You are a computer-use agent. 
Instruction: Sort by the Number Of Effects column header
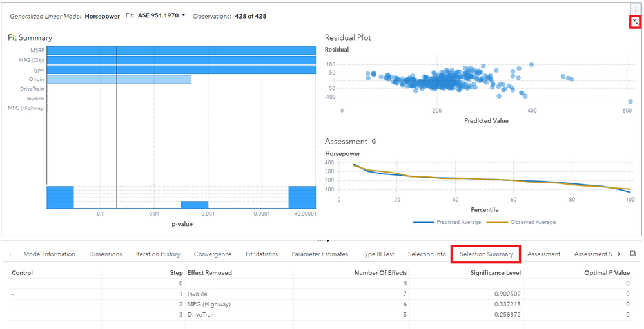[x=381, y=273]
